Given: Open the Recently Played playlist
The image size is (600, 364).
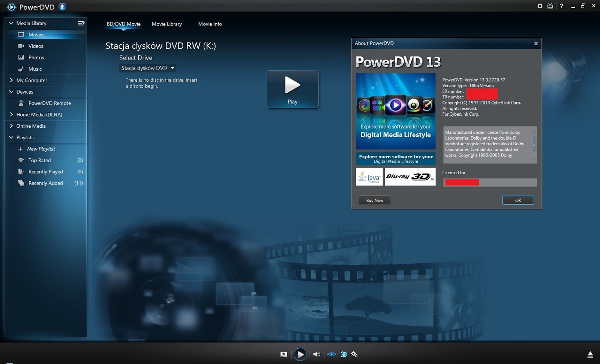Looking at the screenshot, I should pos(46,172).
